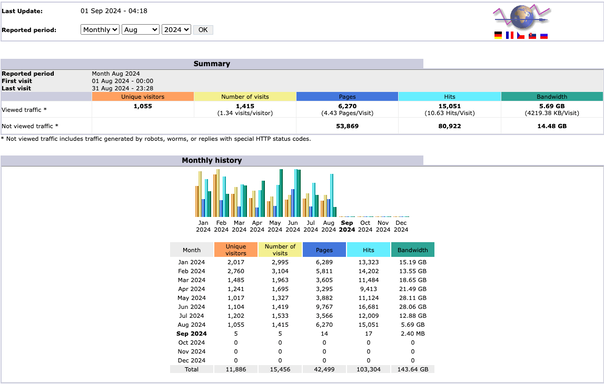Click the Not viewed traffic row label
The image size is (604, 384).
[x=30, y=126]
